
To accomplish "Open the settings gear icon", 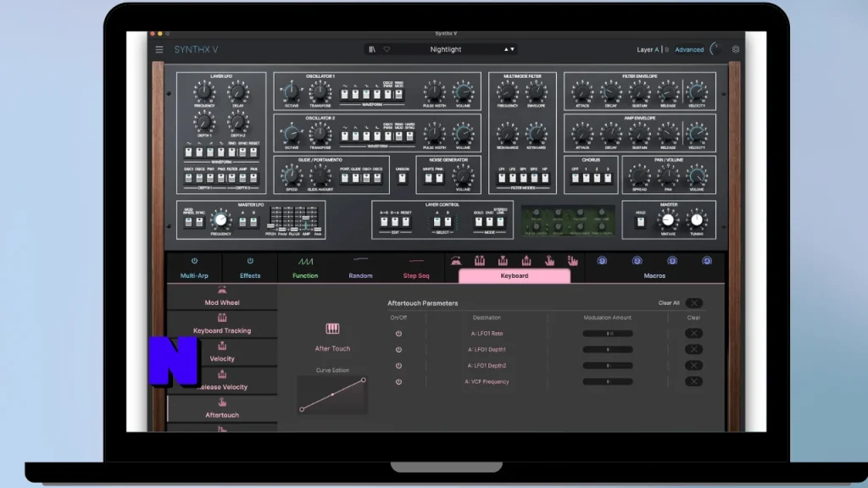I will 736,49.
